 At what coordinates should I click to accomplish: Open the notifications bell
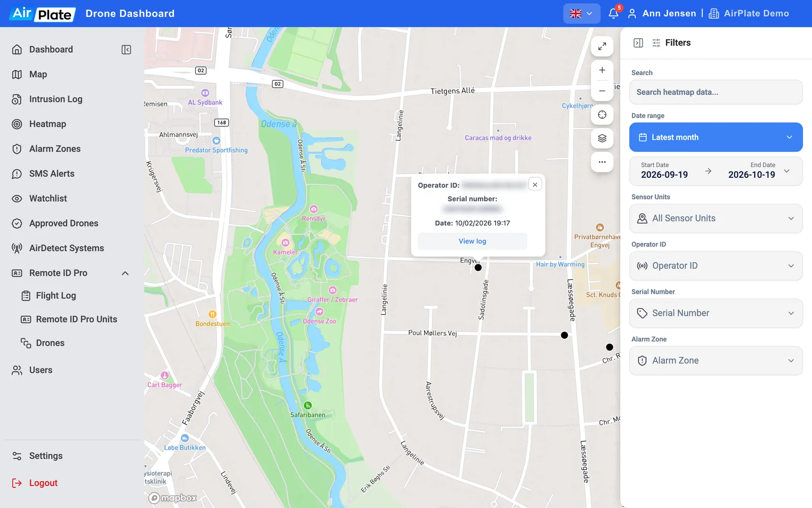(x=614, y=13)
